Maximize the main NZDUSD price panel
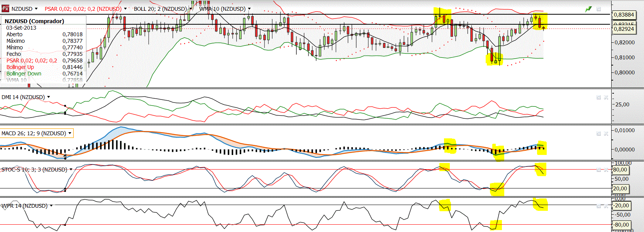 pyautogui.click(x=599, y=9)
